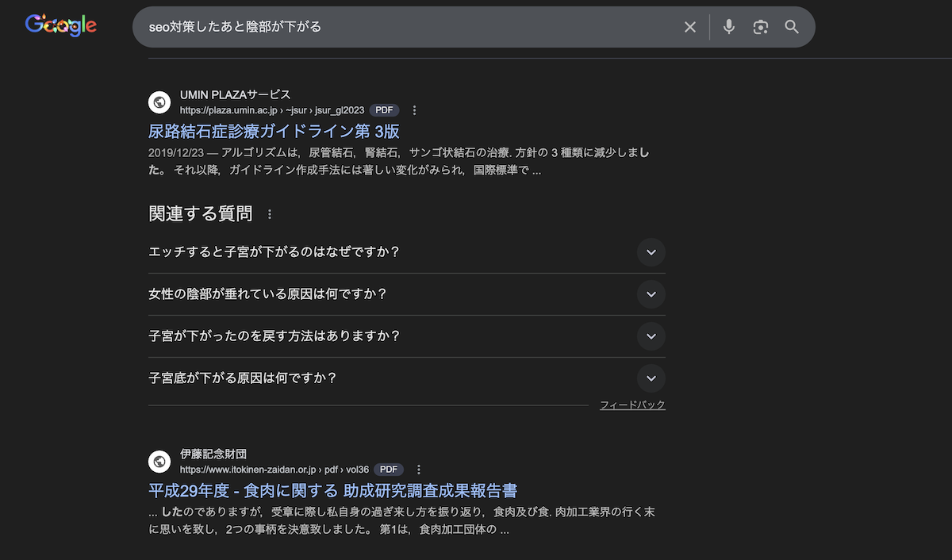Viewport: 952px width, 560px height.
Task: Expand question 女性の陰部が垂れている原因は何ですか
Action: coord(651,294)
